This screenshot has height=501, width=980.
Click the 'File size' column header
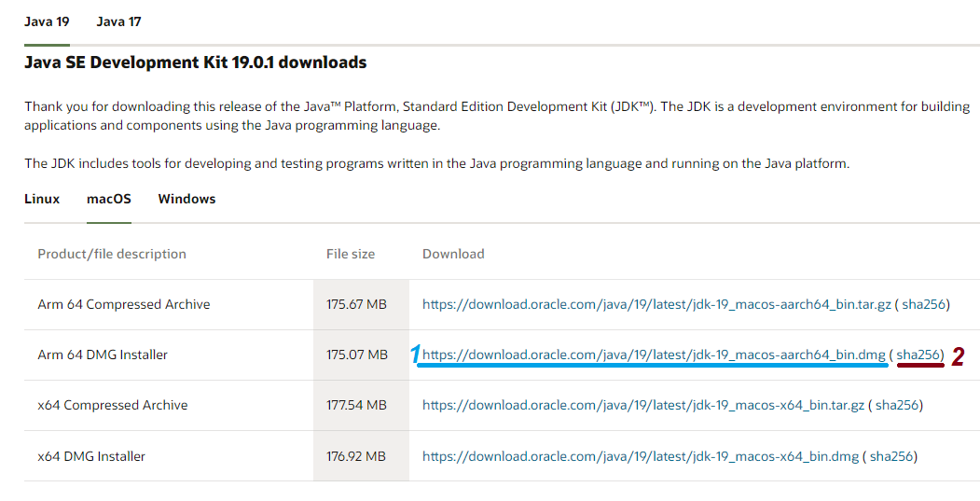351,254
